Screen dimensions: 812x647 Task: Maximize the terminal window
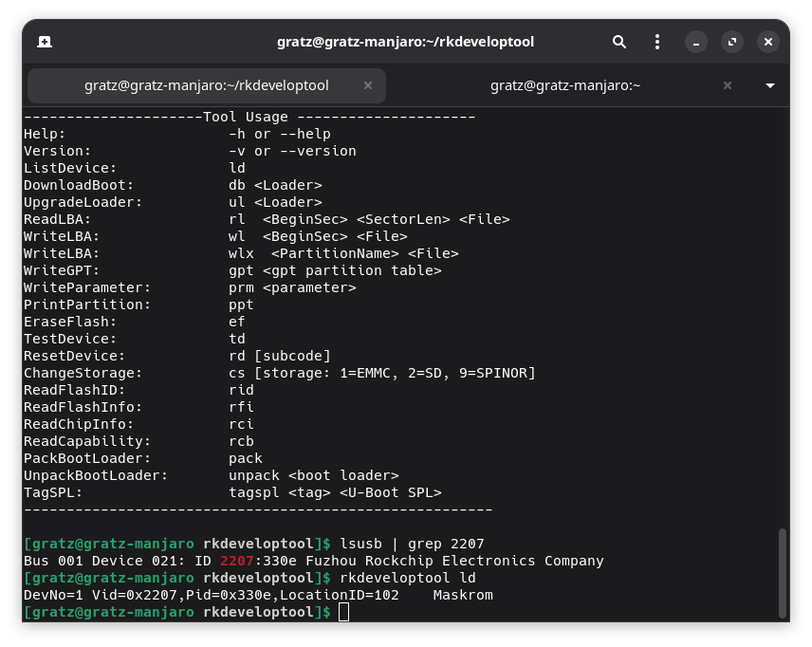[732, 42]
